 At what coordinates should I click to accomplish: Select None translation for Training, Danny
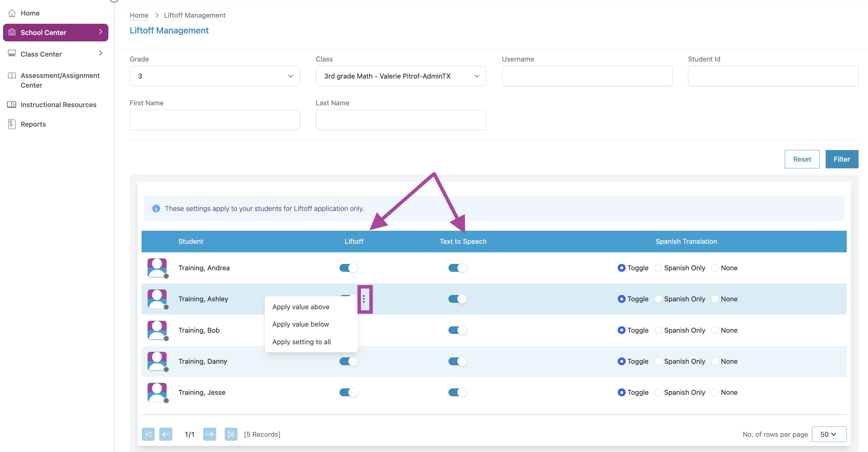[715, 361]
